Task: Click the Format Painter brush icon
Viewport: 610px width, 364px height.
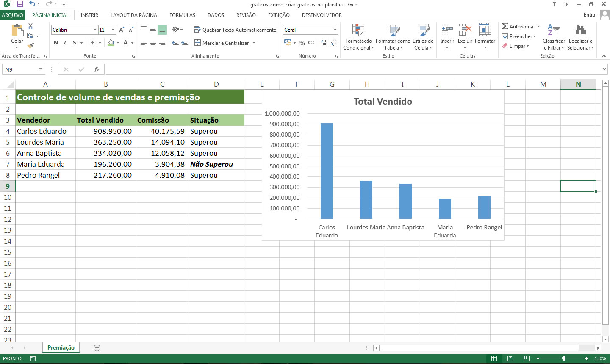Action: [x=30, y=45]
